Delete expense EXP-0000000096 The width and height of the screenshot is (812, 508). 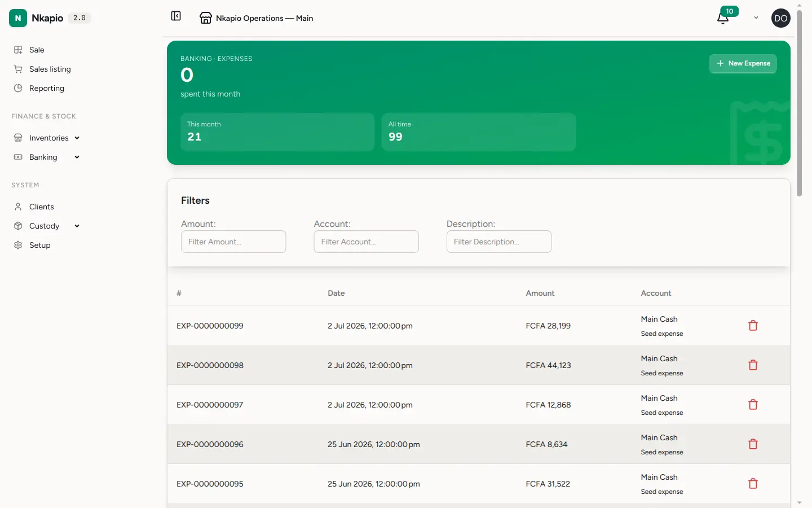tap(753, 444)
